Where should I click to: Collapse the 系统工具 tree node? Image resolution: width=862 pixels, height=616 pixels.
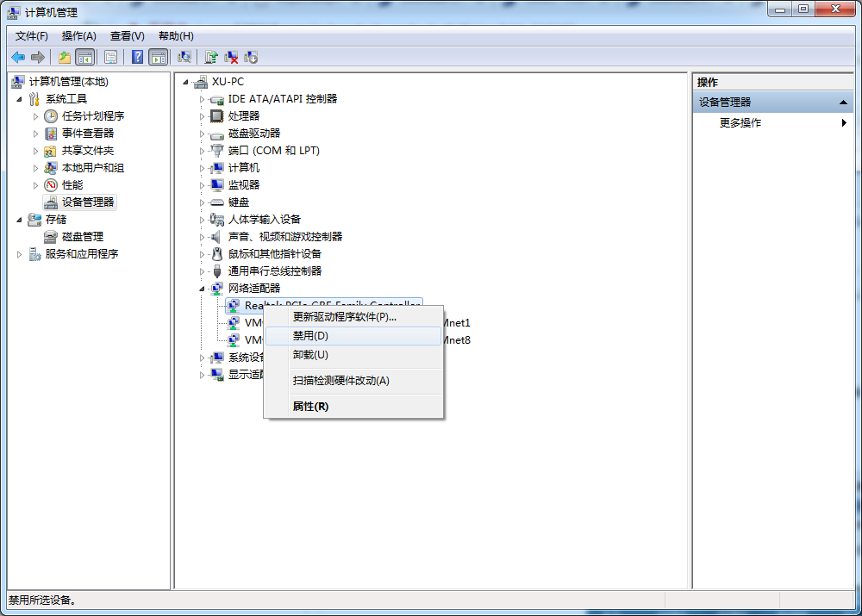click(19, 99)
